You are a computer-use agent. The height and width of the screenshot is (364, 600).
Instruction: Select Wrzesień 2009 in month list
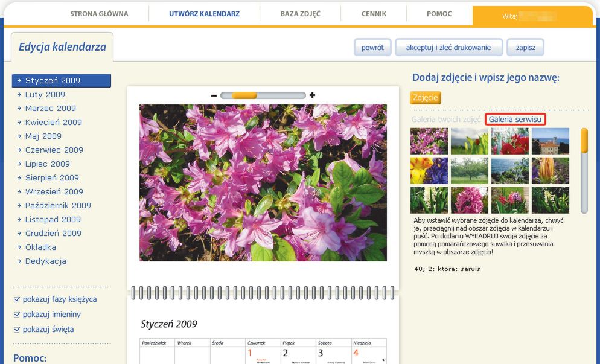pyautogui.click(x=54, y=192)
